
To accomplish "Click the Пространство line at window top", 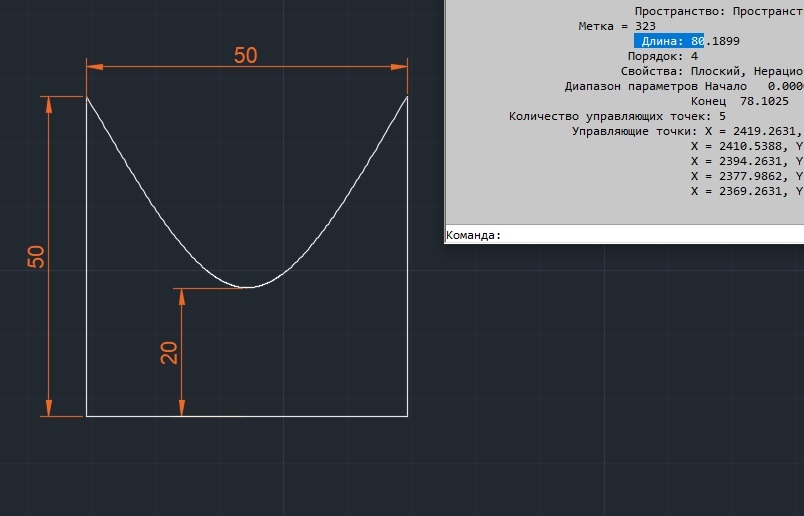I will coord(719,11).
